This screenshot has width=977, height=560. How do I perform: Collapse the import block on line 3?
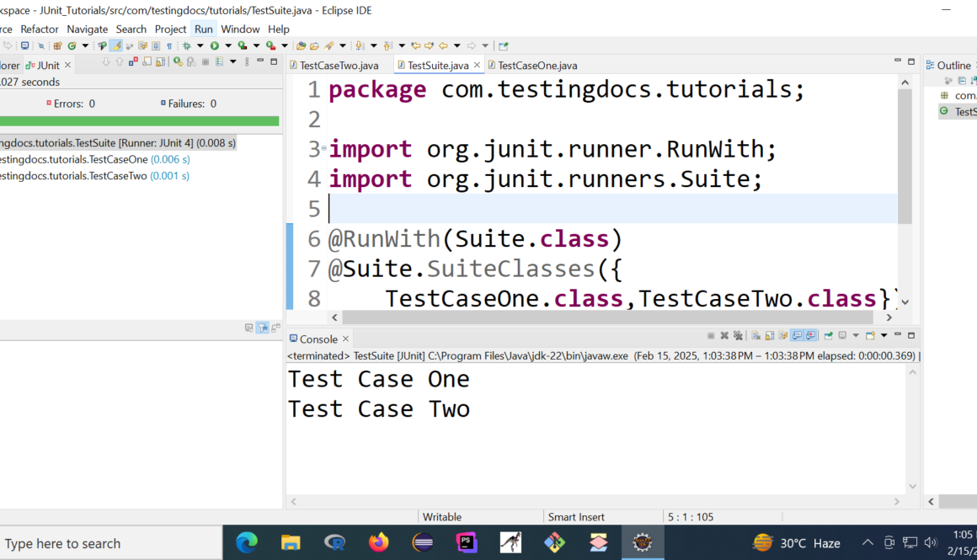click(x=323, y=149)
